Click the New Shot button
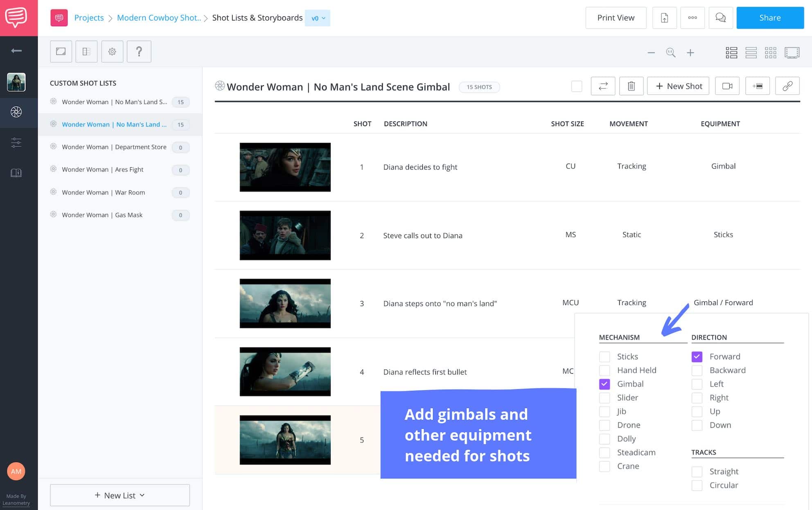812x510 pixels. 678,86
